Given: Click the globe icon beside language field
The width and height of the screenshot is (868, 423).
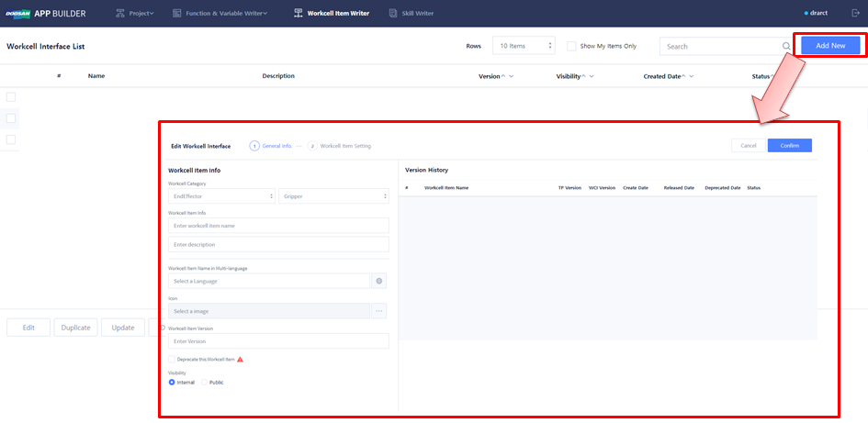Looking at the screenshot, I should 378,281.
